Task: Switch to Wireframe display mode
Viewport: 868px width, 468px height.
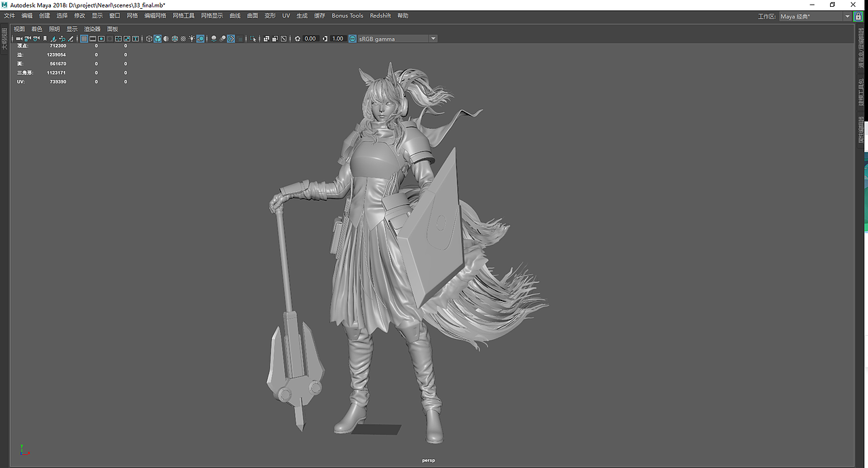Action: (149, 39)
